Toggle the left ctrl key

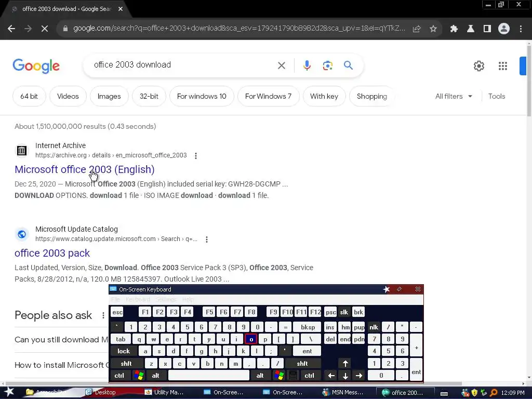(x=119, y=376)
